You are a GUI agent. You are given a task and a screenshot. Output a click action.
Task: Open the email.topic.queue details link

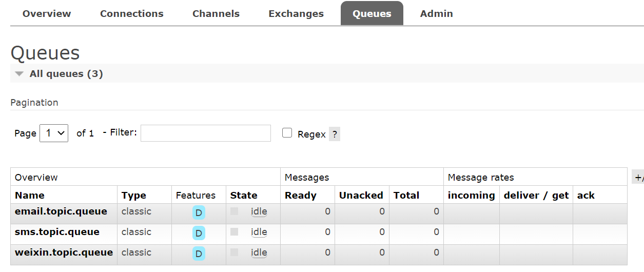tap(61, 211)
